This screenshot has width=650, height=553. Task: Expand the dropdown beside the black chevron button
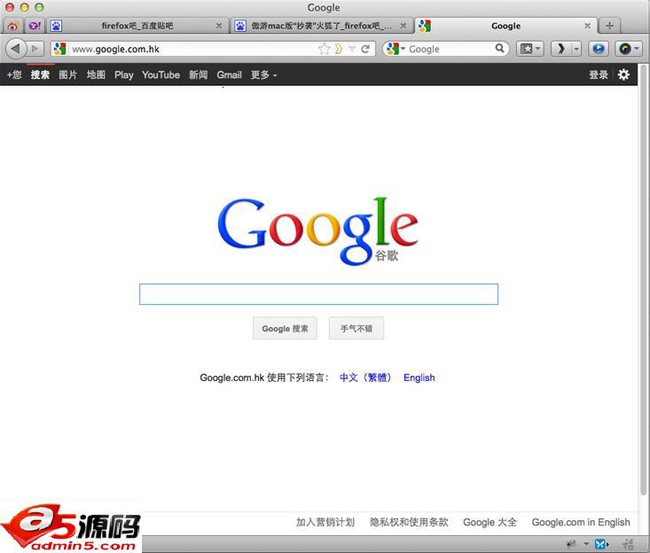pyautogui.click(x=576, y=49)
